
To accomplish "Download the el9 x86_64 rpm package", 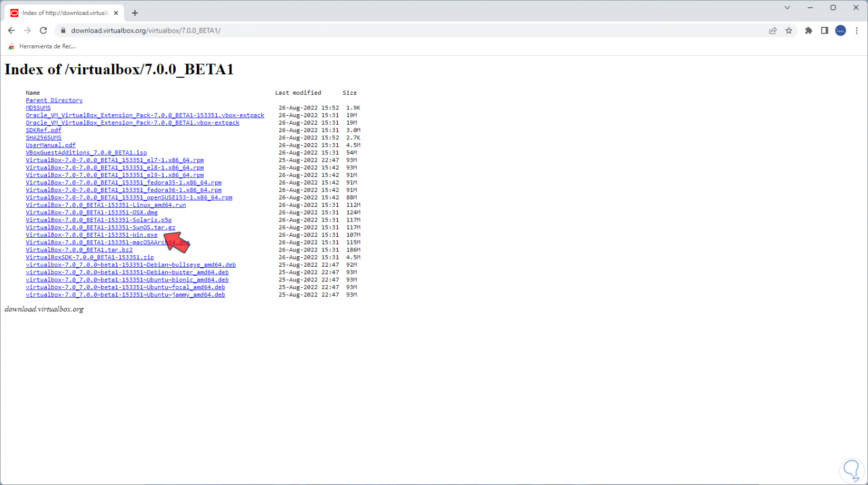I will pos(115,175).
